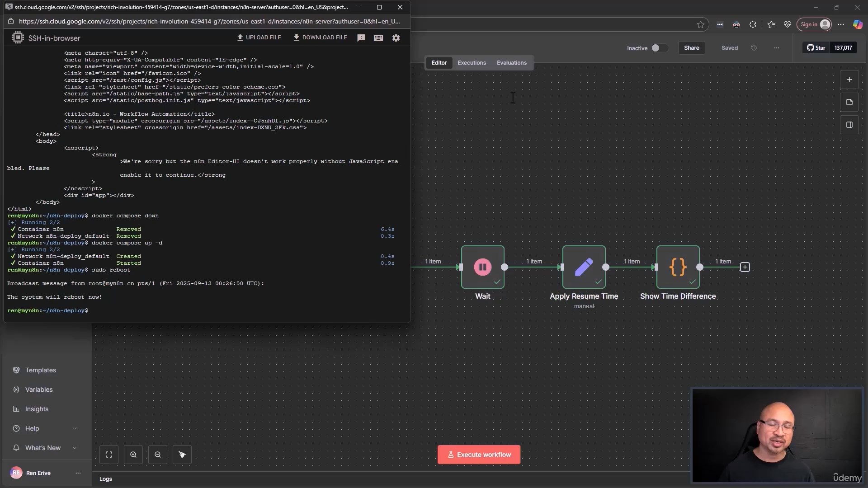Image resolution: width=868 pixels, height=488 pixels.
Task: Click the zoom in canvas button
Action: click(133, 455)
